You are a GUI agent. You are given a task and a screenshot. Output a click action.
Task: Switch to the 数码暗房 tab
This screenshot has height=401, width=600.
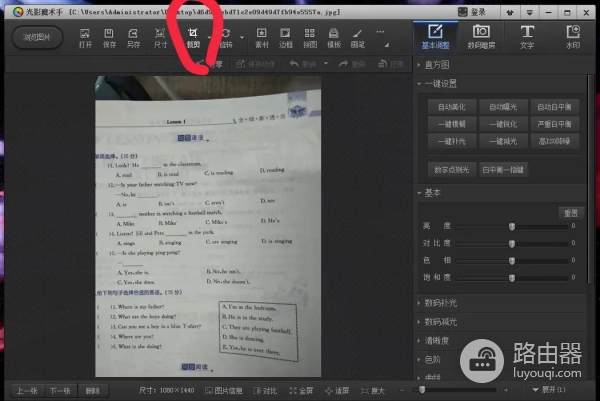[481, 37]
